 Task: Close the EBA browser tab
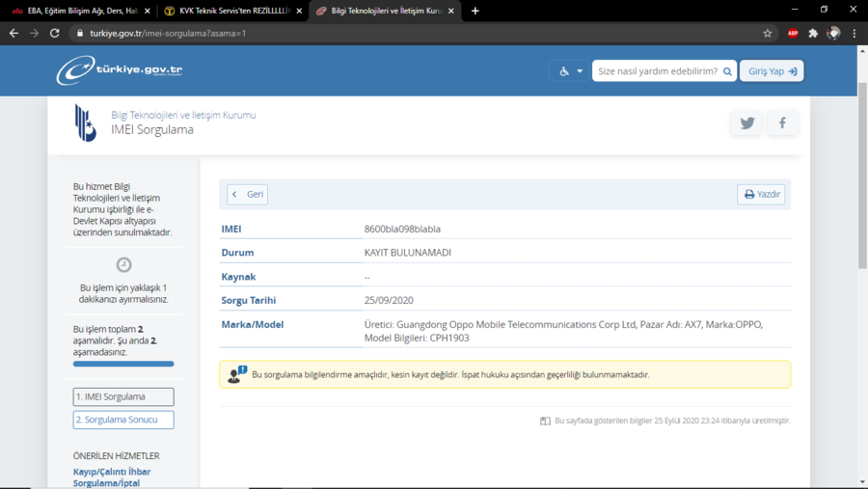[x=148, y=11]
